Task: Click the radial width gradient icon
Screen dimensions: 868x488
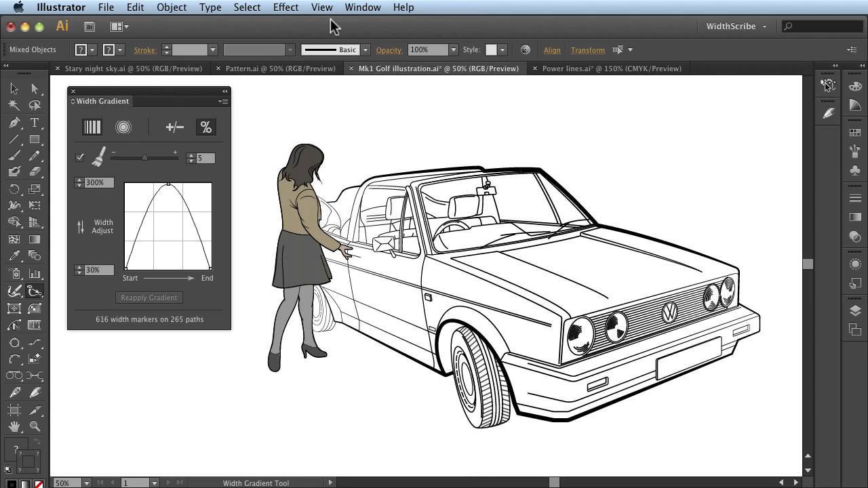Action: click(x=123, y=127)
